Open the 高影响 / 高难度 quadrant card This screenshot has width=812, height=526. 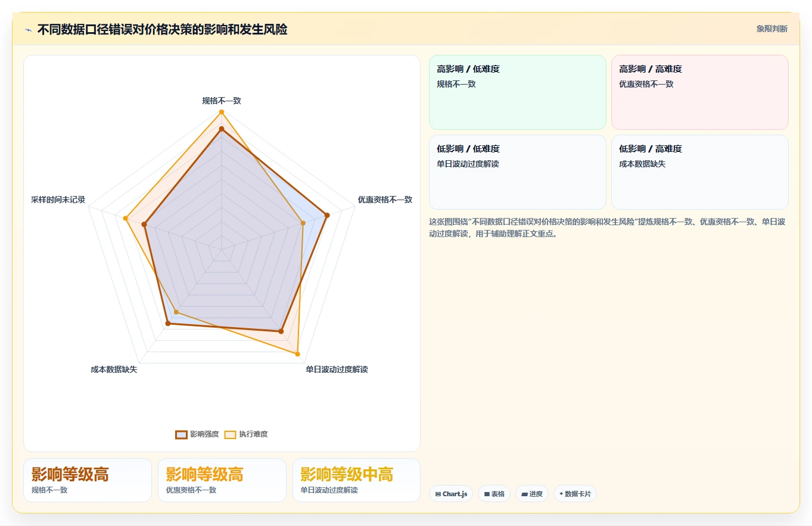[699, 92]
